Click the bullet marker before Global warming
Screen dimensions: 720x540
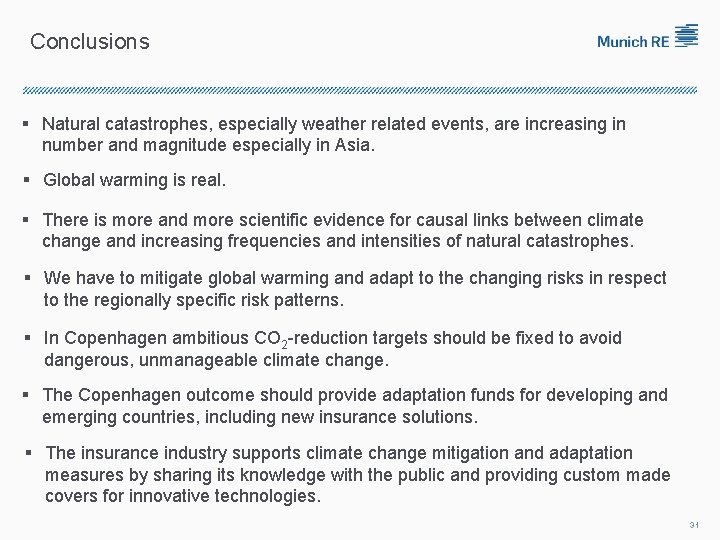[x=28, y=182]
